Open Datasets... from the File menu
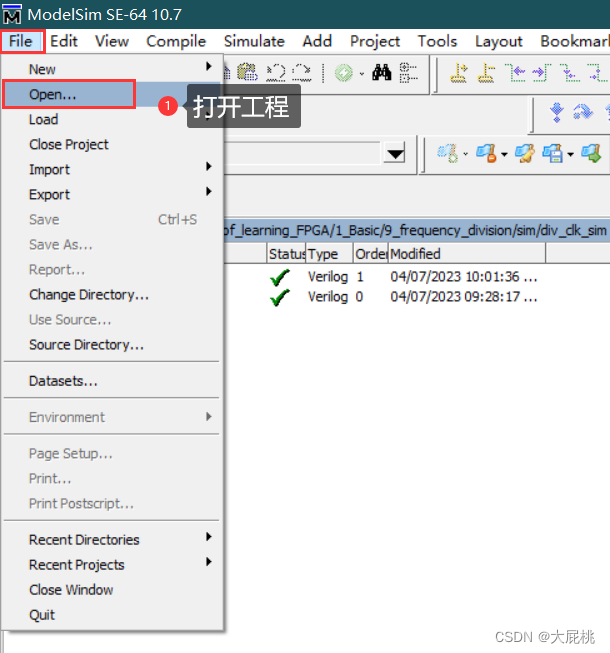Screen dimensions: 610x653 click(112, 381)
